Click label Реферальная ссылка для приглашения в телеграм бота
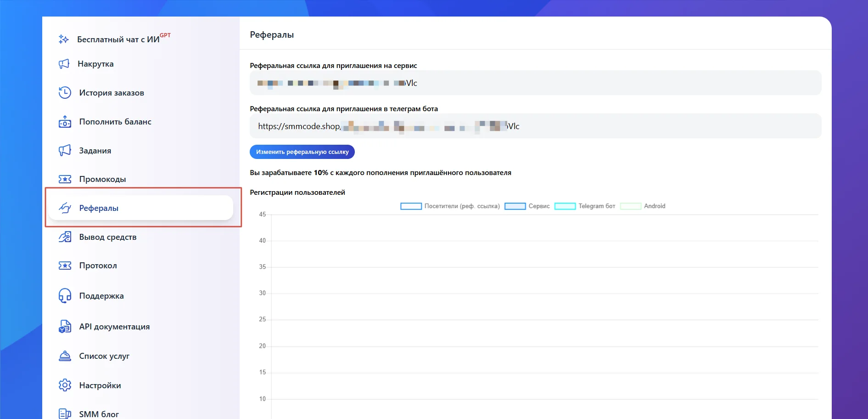868x419 pixels. (344, 109)
